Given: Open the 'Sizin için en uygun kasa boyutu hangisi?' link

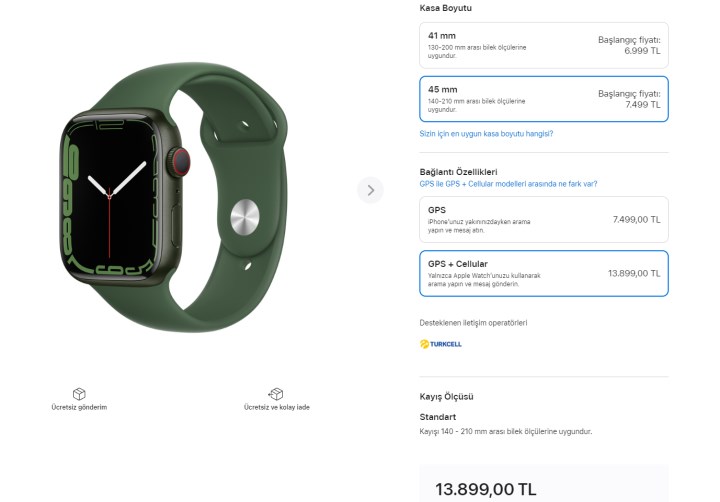Looking at the screenshot, I should (x=486, y=134).
